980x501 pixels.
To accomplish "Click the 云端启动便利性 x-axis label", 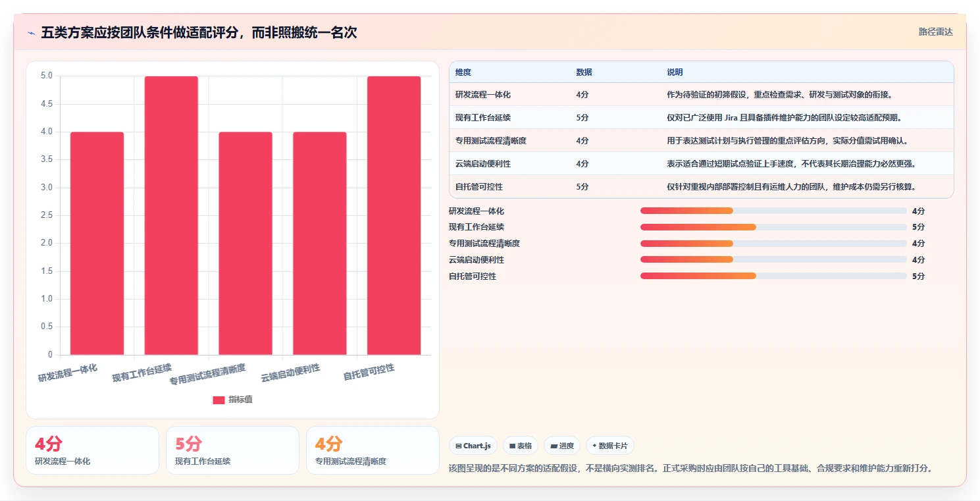I will pos(290,373).
